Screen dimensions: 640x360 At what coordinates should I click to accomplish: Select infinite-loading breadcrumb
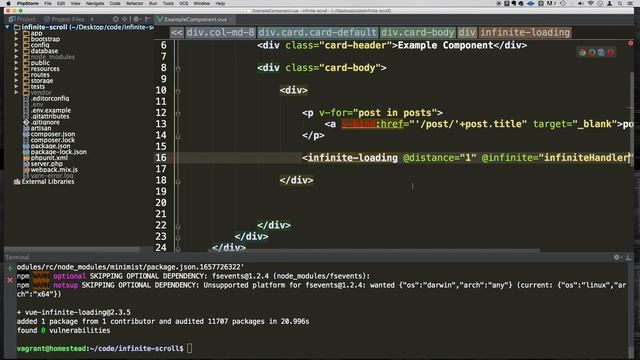(x=525, y=33)
